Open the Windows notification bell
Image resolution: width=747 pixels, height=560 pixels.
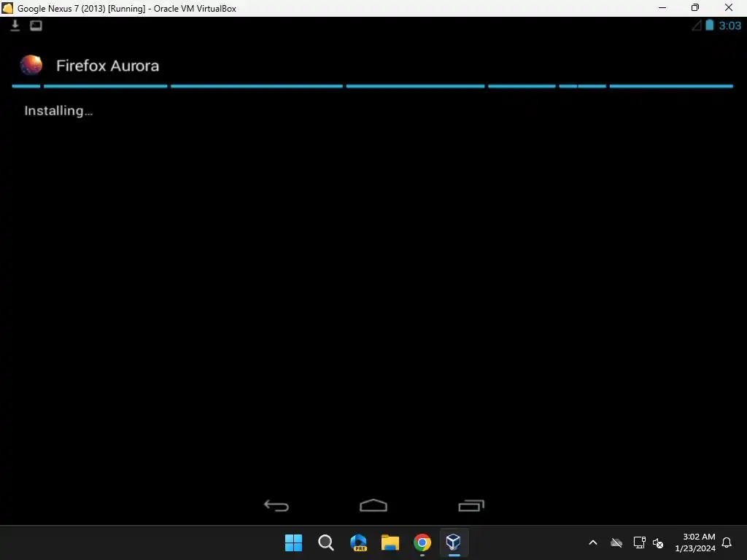[x=727, y=542]
